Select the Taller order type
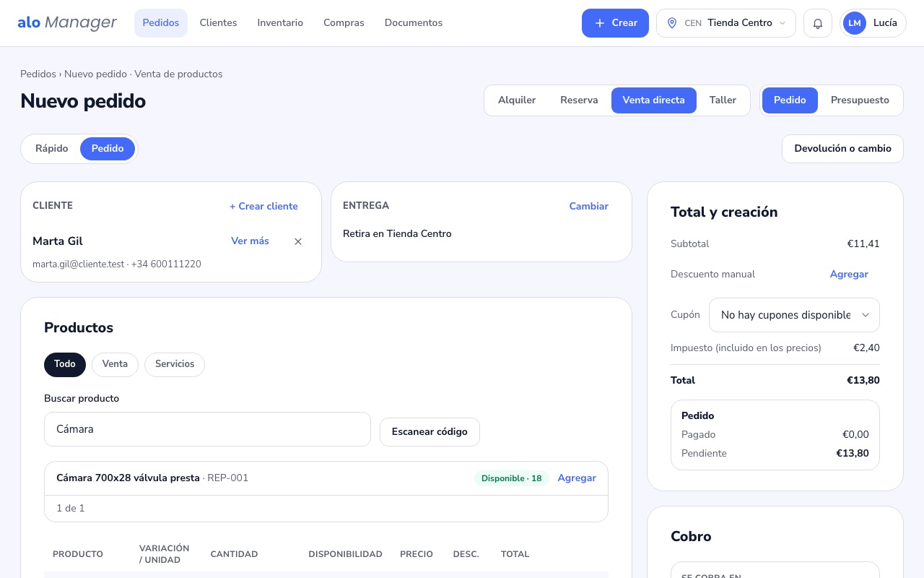This screenshot has width=924, height=578. pos(723,100)
